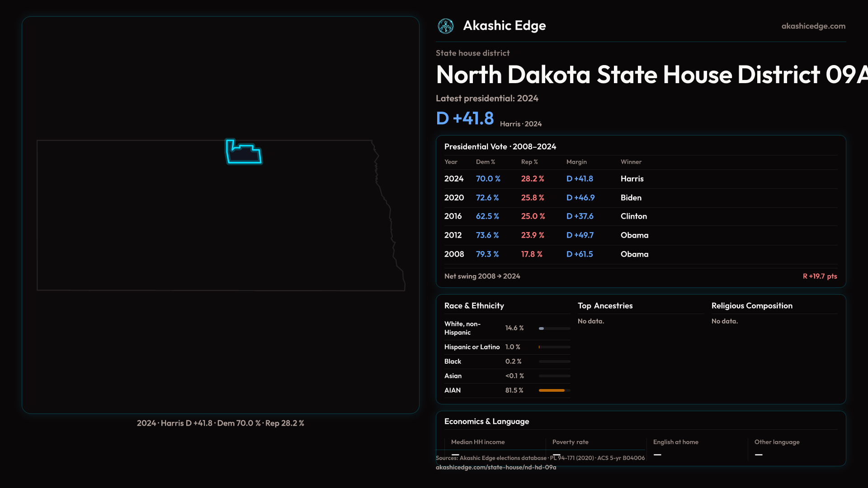Click the 2008 Obama result row
The width and height of the screenshot is (868, 488).
click(640, 254)
